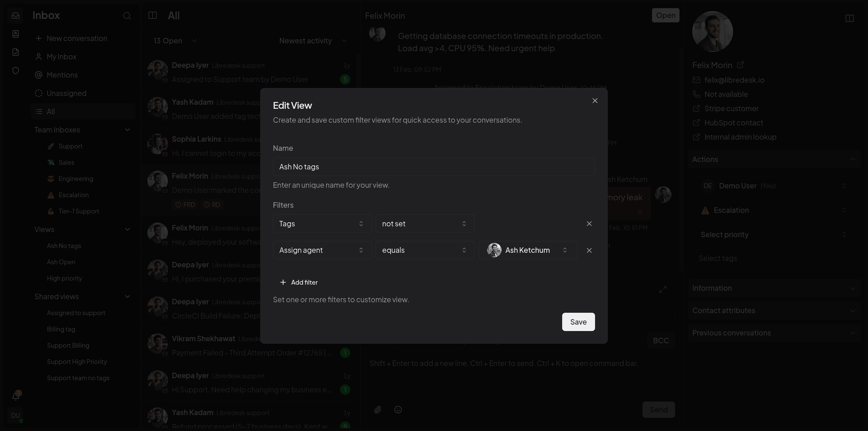Open the Ash Ketchum agent dropdown
The image size is (868, 431).
(528, 250)
